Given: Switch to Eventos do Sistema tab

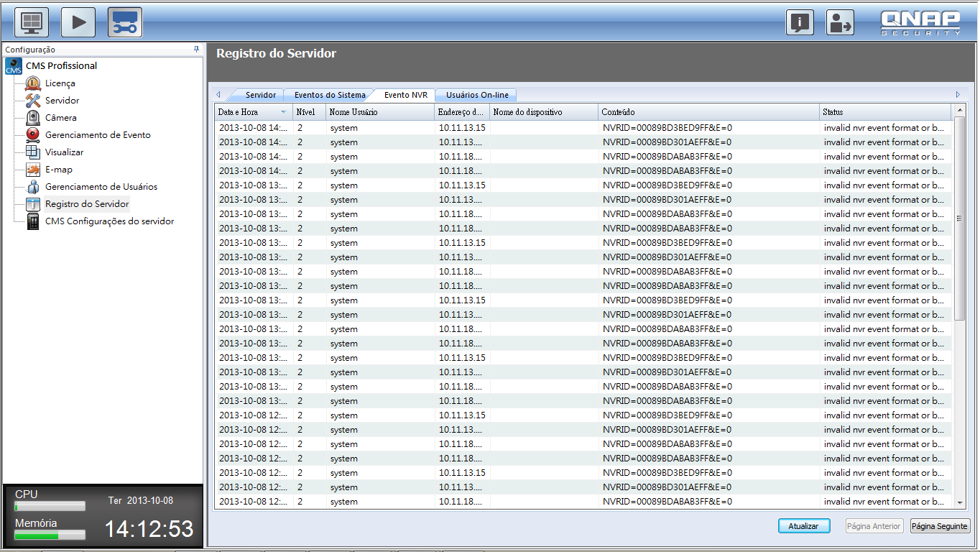Looking at the screenshot, I should (330, 95).
